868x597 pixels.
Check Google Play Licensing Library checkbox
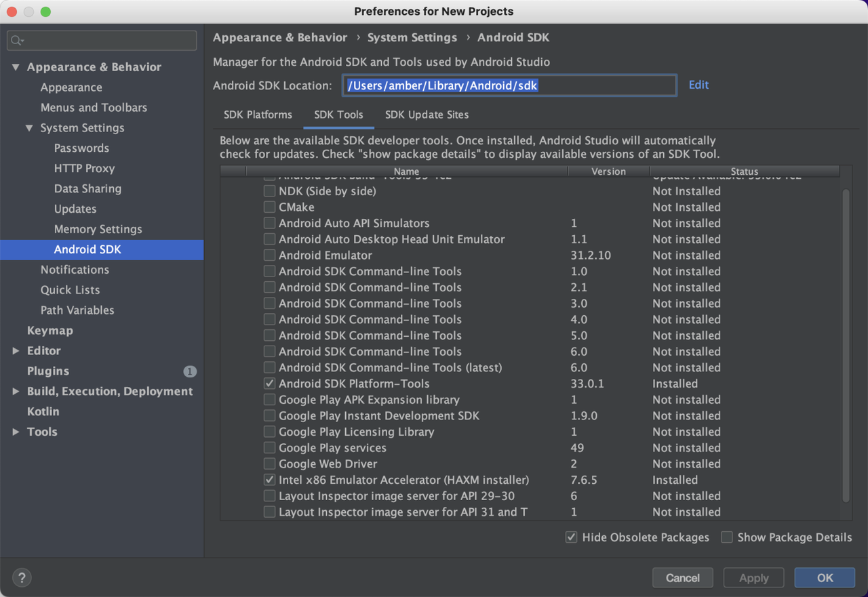[x=269, y=432]
